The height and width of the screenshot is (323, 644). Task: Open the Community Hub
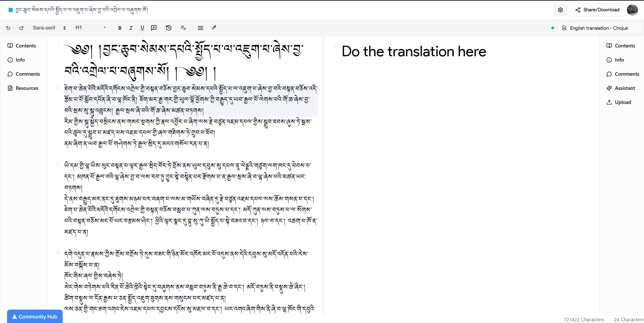(35, 316)
